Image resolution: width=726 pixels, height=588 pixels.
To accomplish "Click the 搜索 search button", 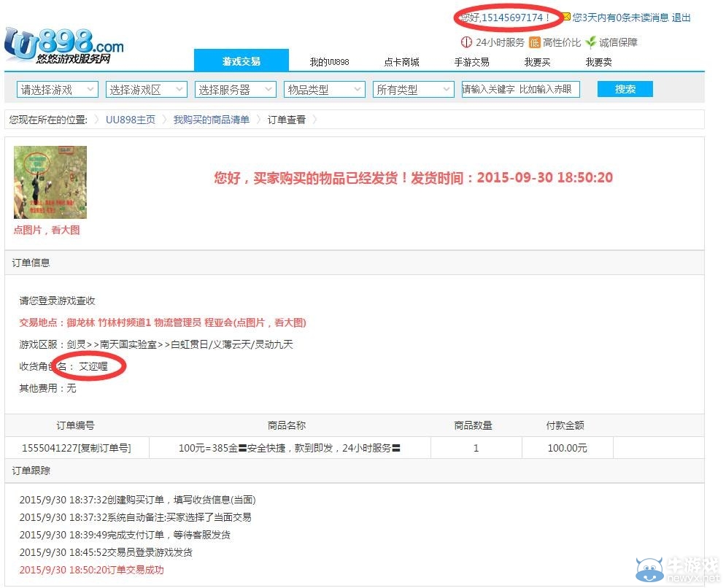I will point(625,88).
